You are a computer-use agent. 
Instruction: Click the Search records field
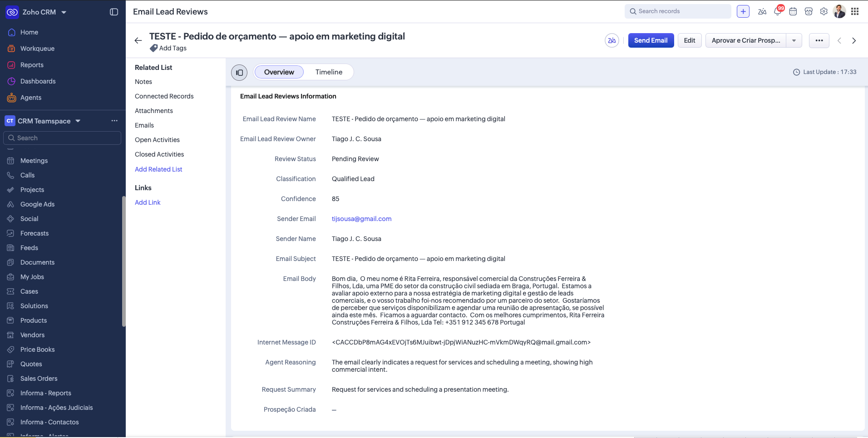(678, 11)
